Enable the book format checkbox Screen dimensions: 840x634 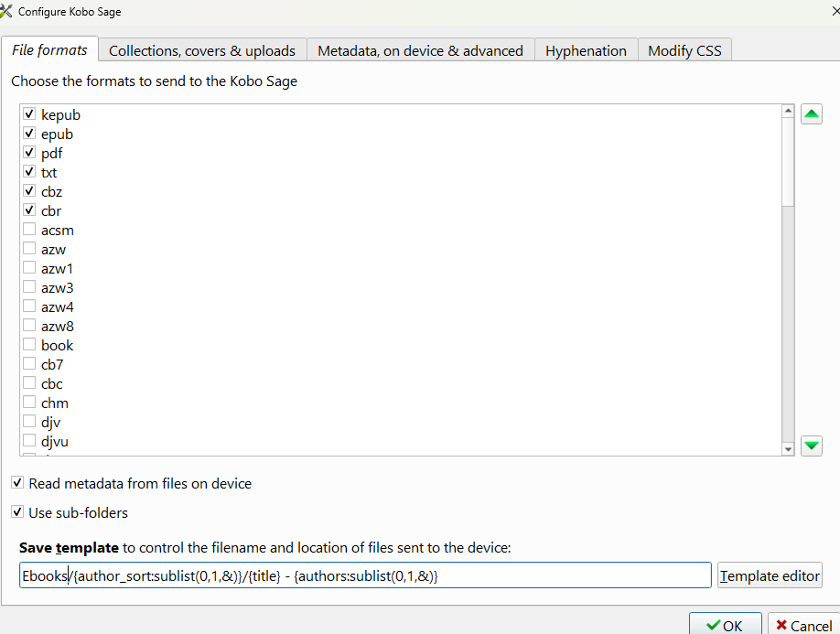(x=29, y=345)
